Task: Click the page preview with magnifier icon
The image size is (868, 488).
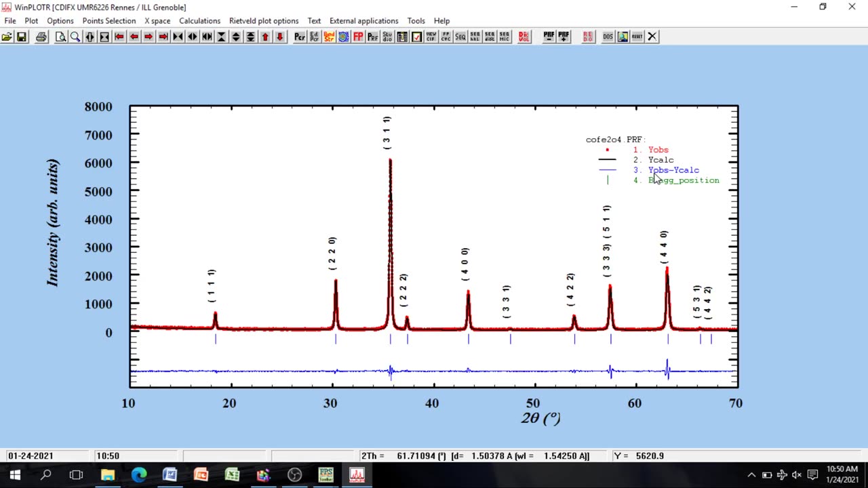Action: pos(61,37)
